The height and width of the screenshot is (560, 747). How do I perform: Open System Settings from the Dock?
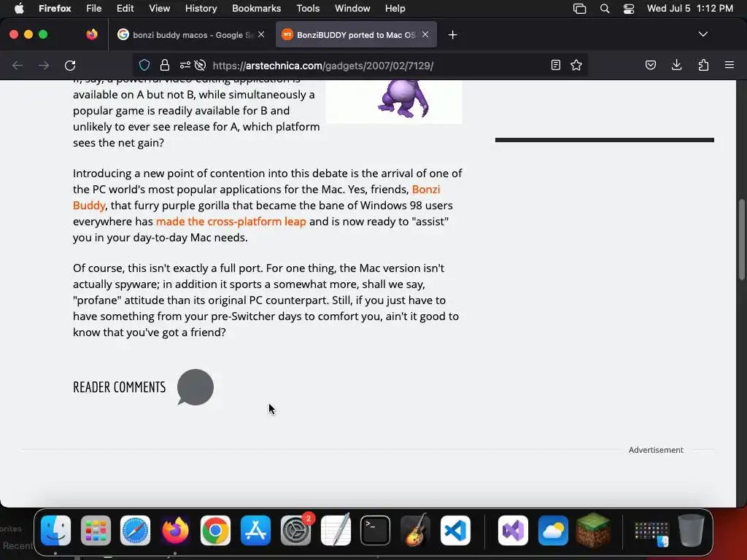click(295, 531)
